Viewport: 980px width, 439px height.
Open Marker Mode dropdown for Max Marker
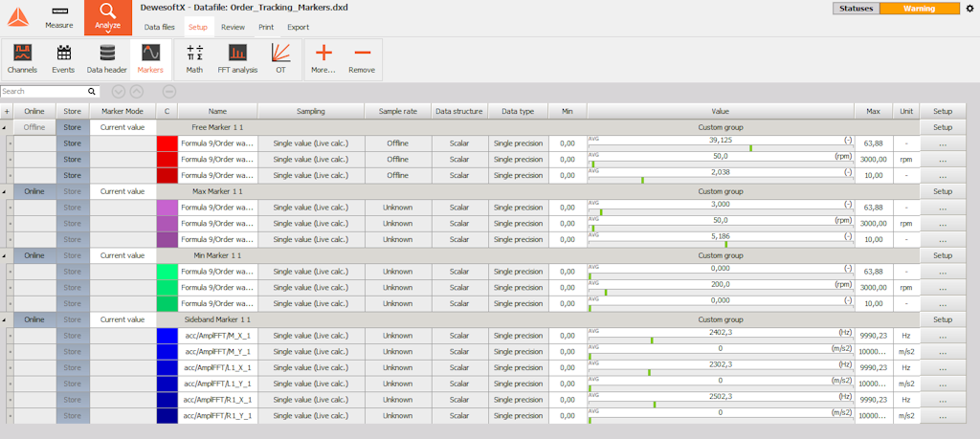[x=122, y=191]
